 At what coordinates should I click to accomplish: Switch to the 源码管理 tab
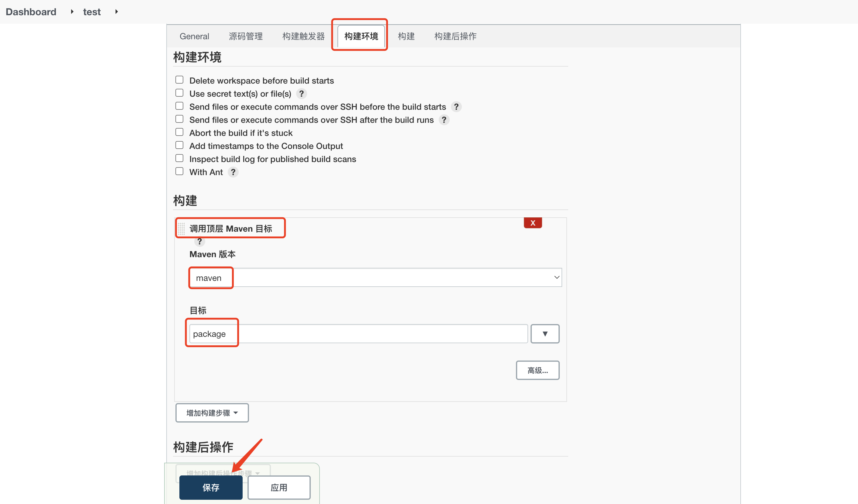point(245,36)
